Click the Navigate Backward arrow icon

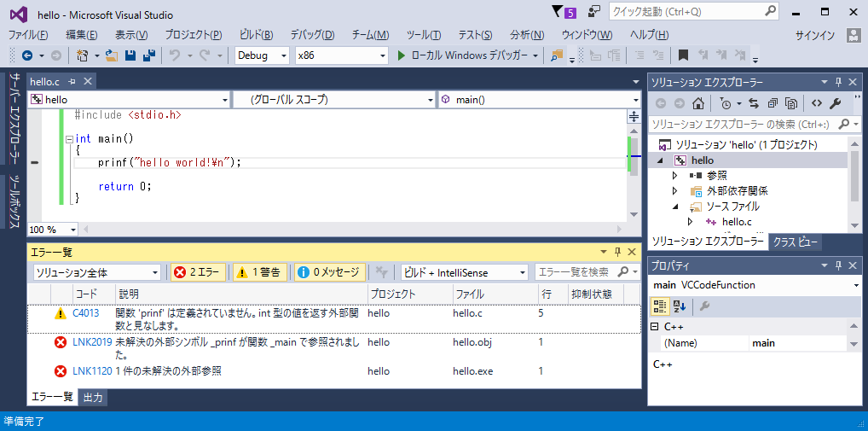(x=26, y=55)
